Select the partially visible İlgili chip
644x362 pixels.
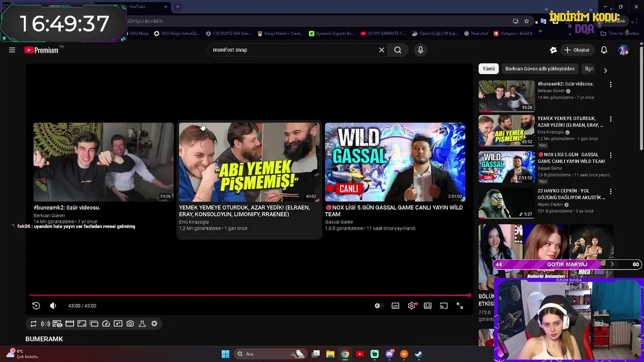pos(589,69)
